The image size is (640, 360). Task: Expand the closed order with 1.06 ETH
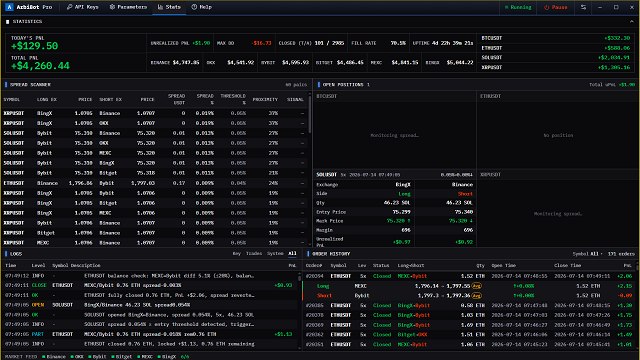click(x=469, y=344)
